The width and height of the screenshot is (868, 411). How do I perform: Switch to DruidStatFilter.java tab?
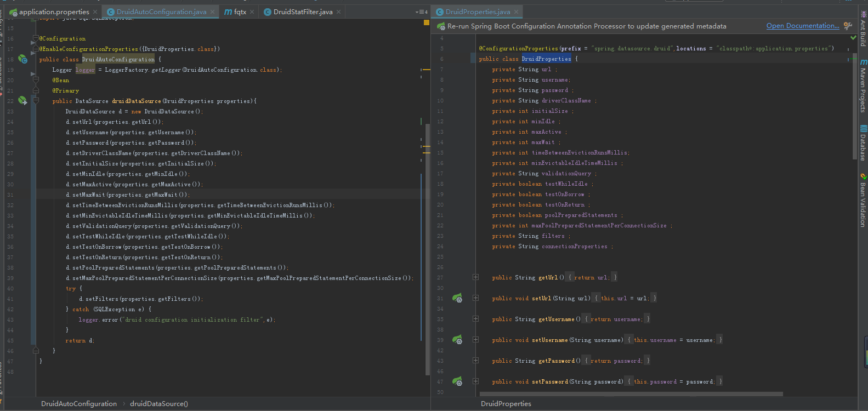click(x=303, y=12)
